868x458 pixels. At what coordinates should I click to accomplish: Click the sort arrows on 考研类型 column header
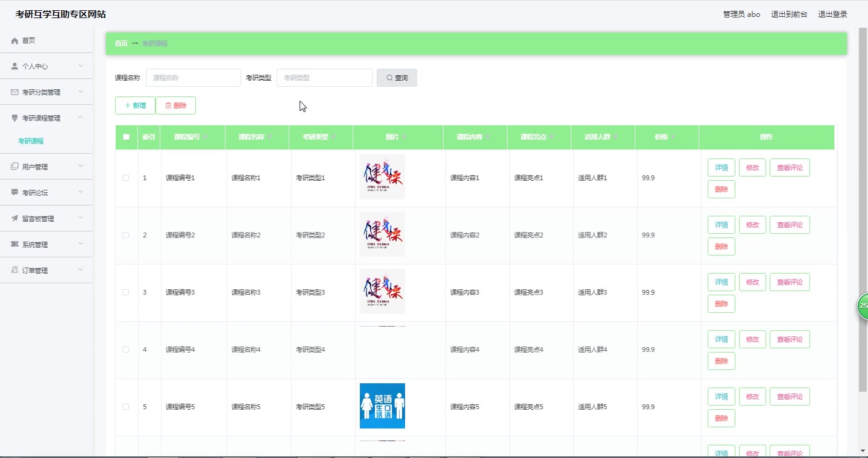click(x=333, y=137)
